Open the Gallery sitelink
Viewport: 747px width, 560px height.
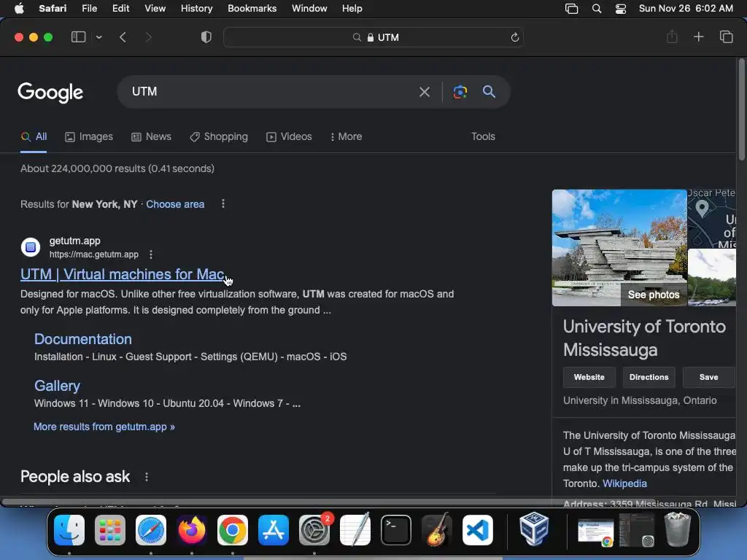point(57,386)
